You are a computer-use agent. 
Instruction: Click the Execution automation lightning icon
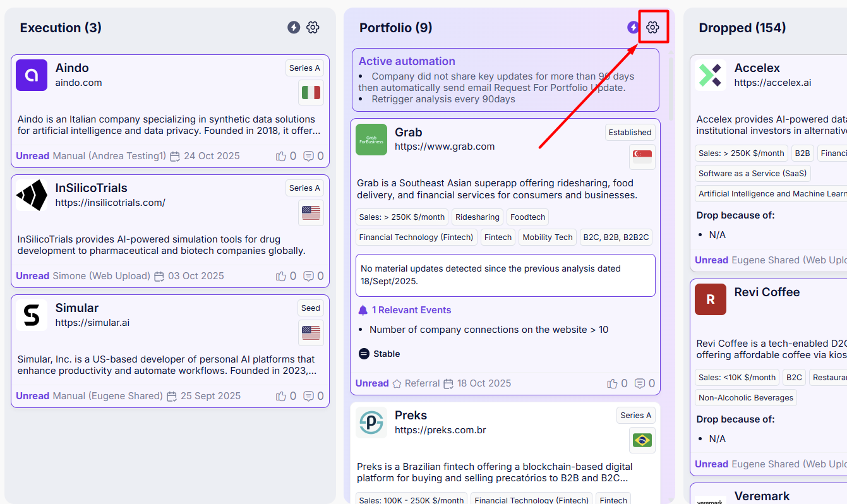pos(294,27)
